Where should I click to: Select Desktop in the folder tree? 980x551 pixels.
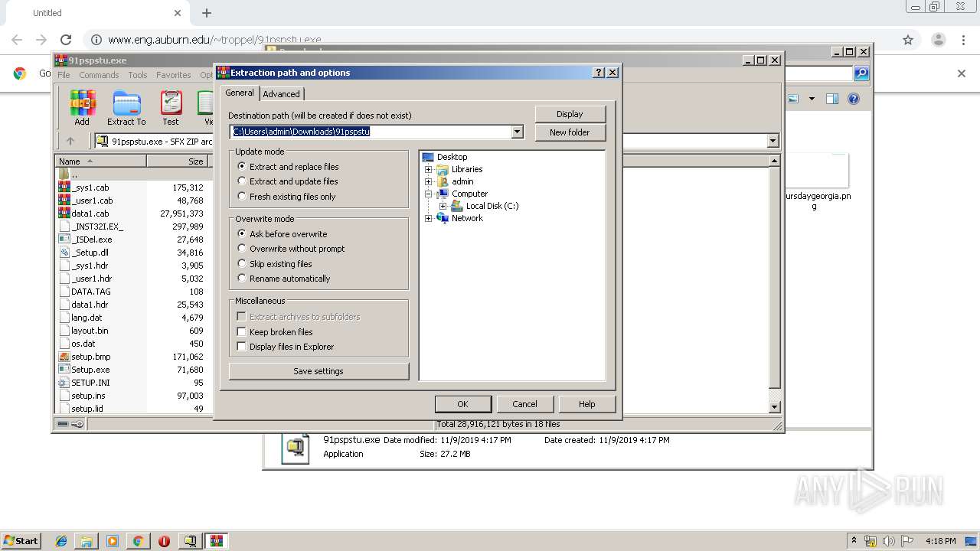(x=452, y=157)
